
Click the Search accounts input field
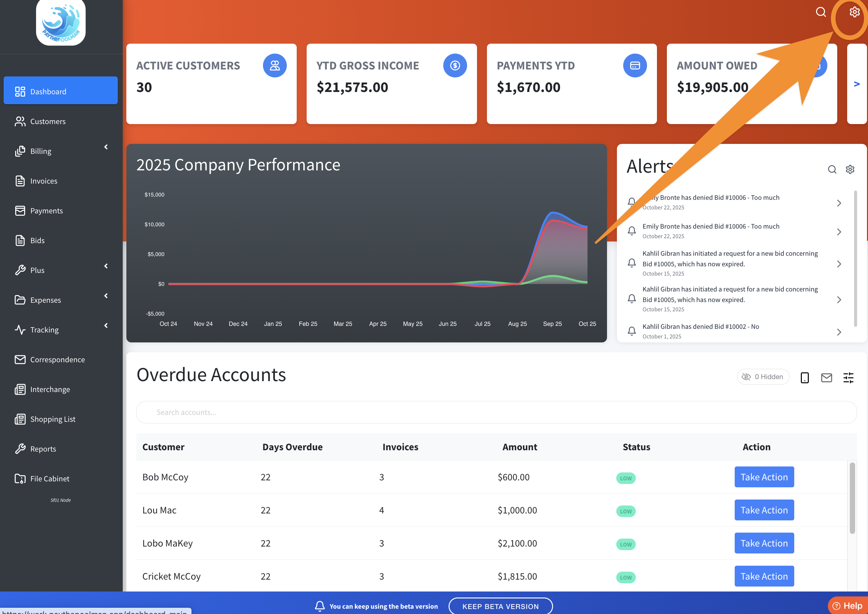click(x=496, y=412)
